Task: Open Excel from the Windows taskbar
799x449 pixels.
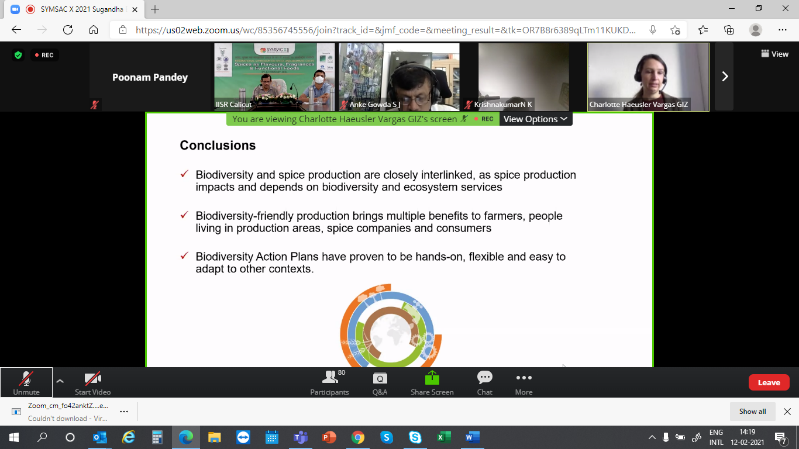Action: 443,437
